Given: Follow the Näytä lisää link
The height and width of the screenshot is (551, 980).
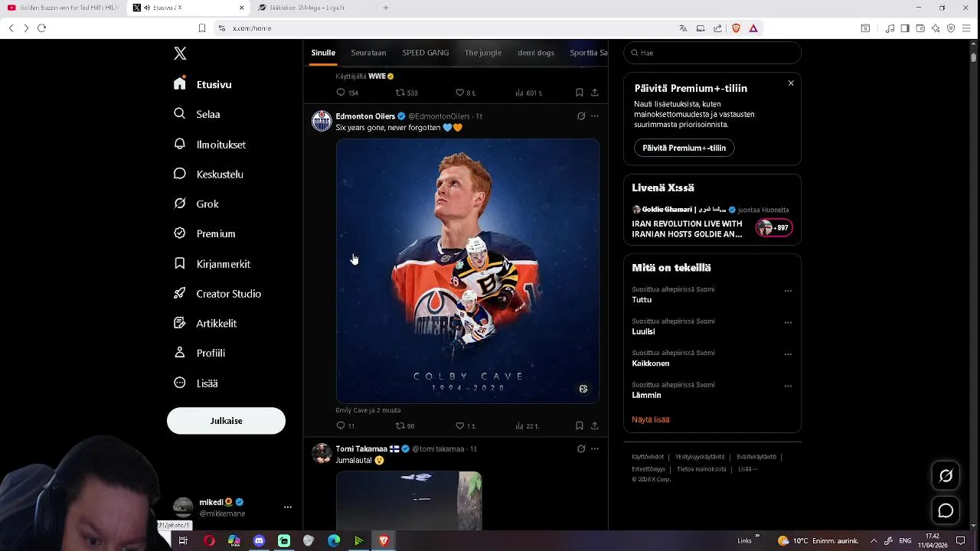Looking at the screenshot, I should tap(651, 419).
